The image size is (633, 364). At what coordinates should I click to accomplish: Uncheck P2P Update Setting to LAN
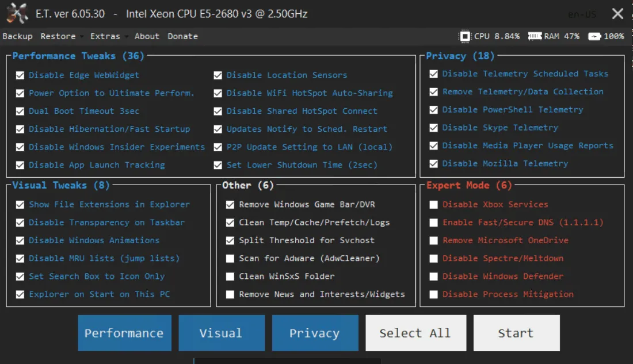[218, 147]
